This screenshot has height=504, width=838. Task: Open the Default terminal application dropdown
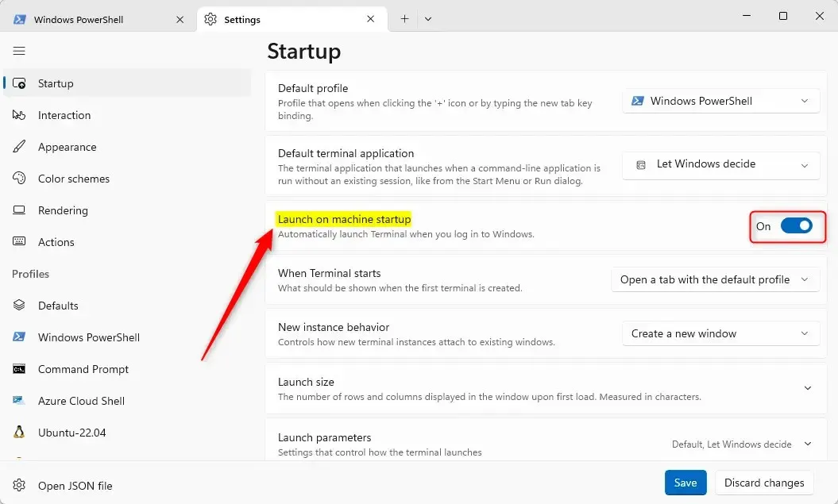[x=720, y=164]
